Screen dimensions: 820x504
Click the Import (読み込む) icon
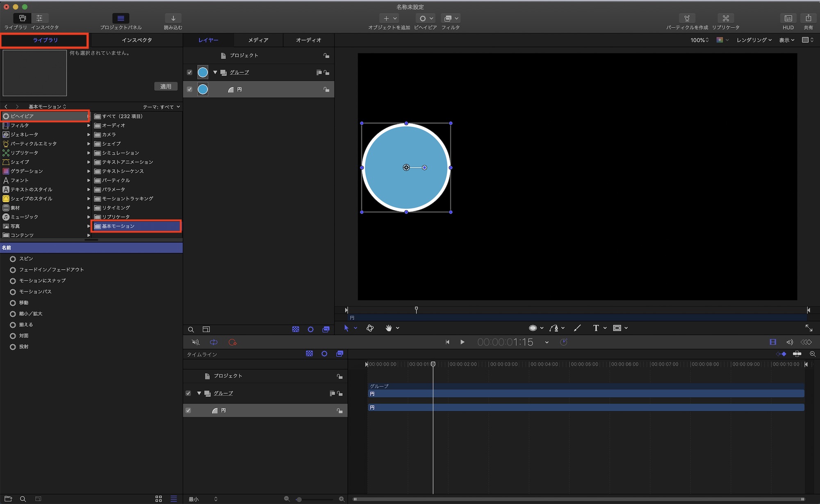pyautogui.click(x=173, y=18)
